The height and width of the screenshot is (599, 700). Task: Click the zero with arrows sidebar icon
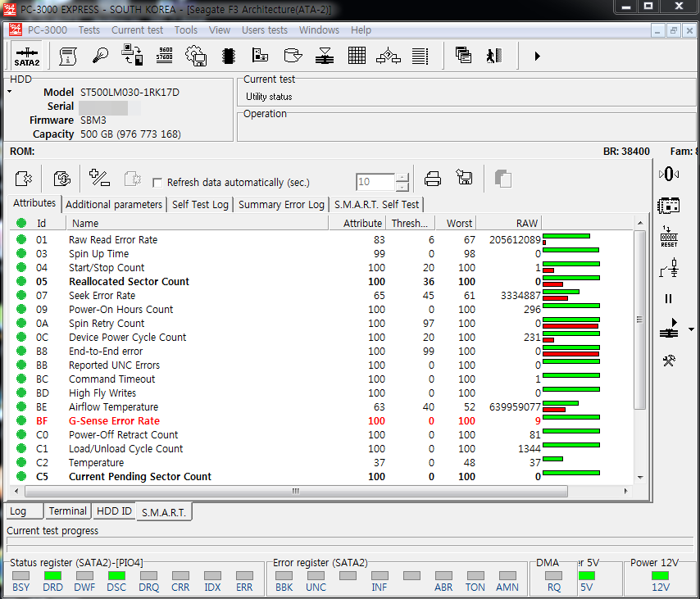pos(669,174)
